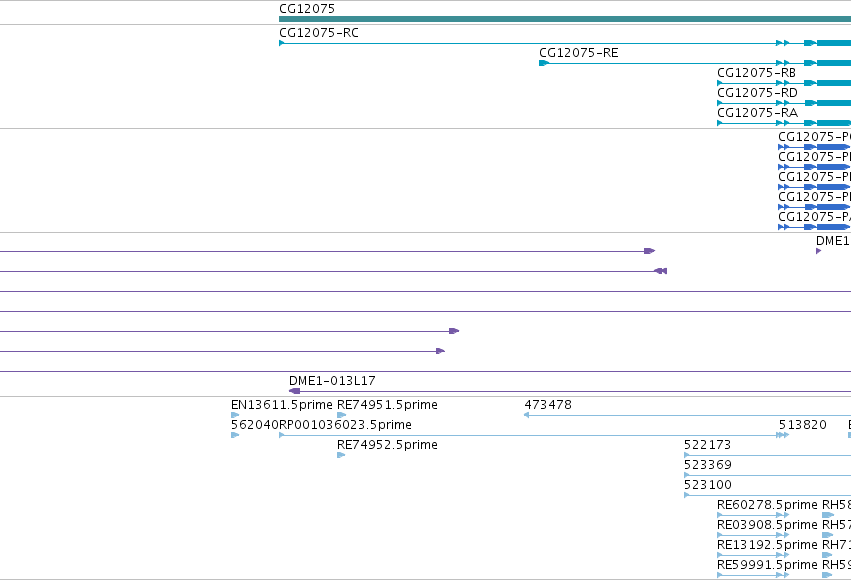851x580 pixels.
Task: Select the 523369 alignment feature
Action: 767,475
